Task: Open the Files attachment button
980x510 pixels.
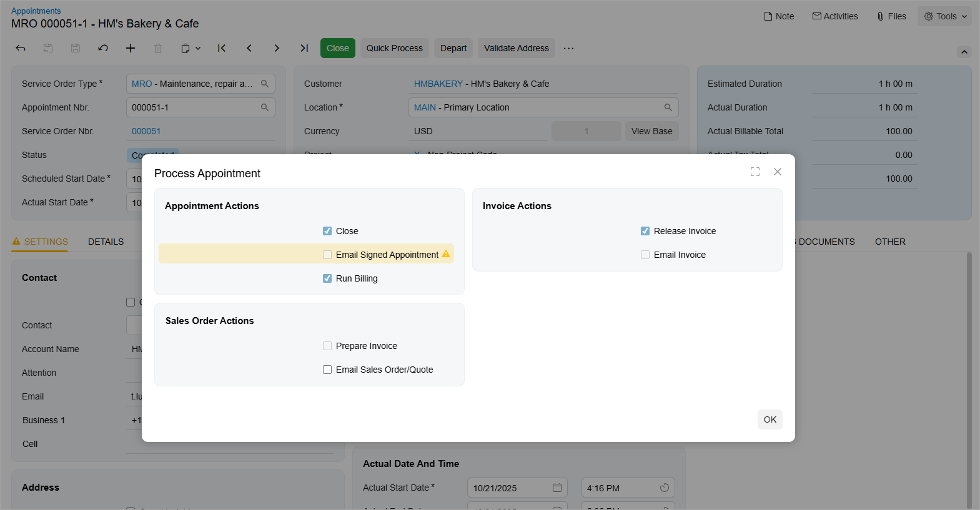Action: coord(892,16)
